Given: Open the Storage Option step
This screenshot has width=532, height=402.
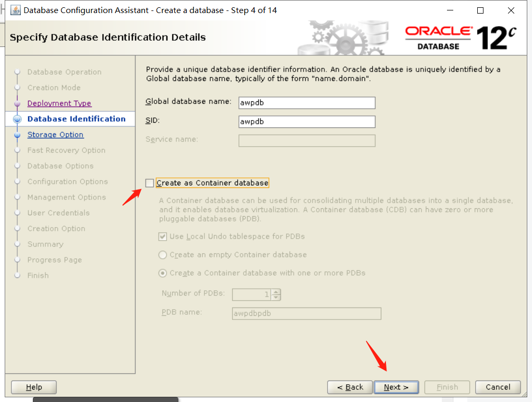Looking at the screenshot, I should pyautogui.click(x=55, y=134).
